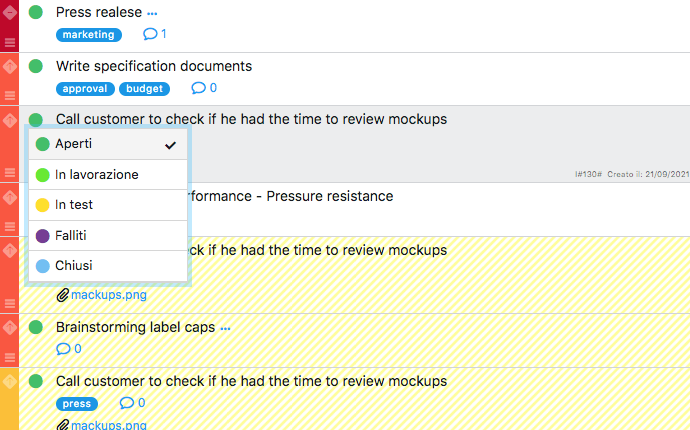Open comments icon under 'Brainstorming label caps'
The image size is (690, 430).
pyautogui.click(x=64, y=349)
